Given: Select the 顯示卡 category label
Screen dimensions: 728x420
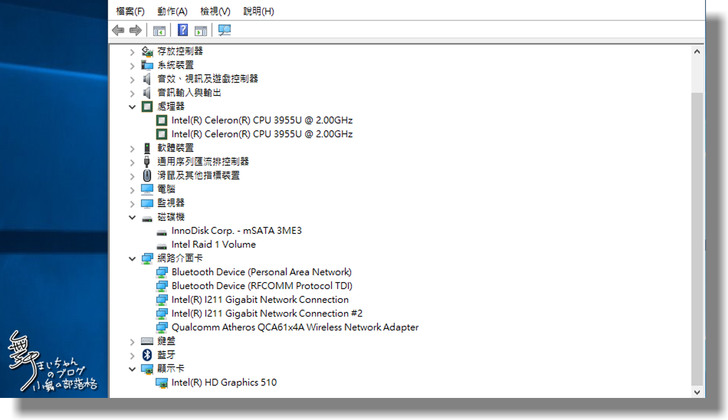Looking at the screenshot, I should 171,369.
